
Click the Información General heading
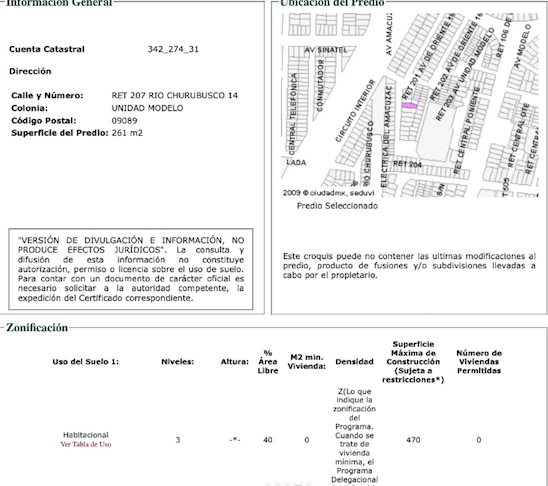pyautogui.click(x=59, y=3)
